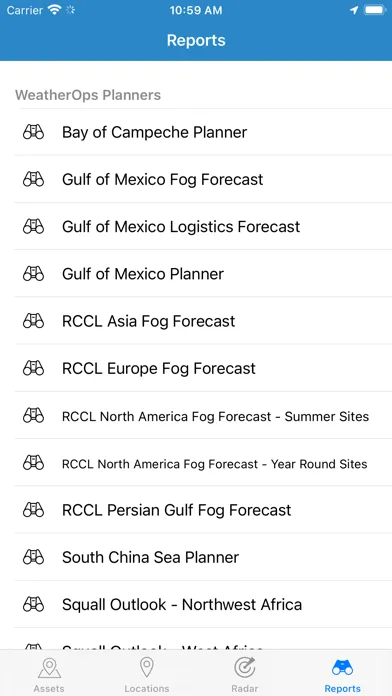Open Gulf of Mexico Fog Forecast report

pyautogui.click(x=203, y=179)
